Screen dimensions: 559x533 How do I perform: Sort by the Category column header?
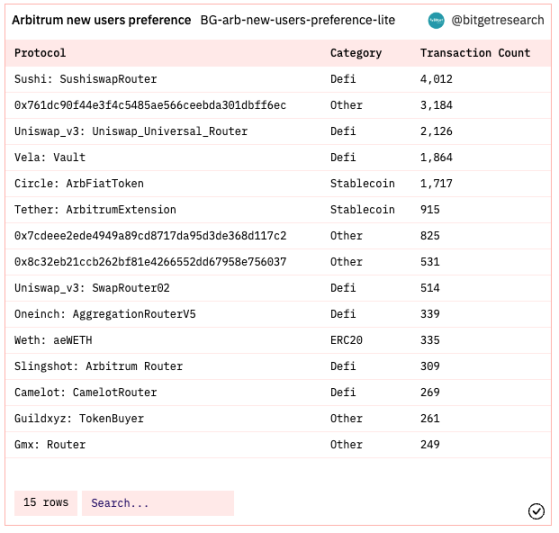(x=356, y=53)
